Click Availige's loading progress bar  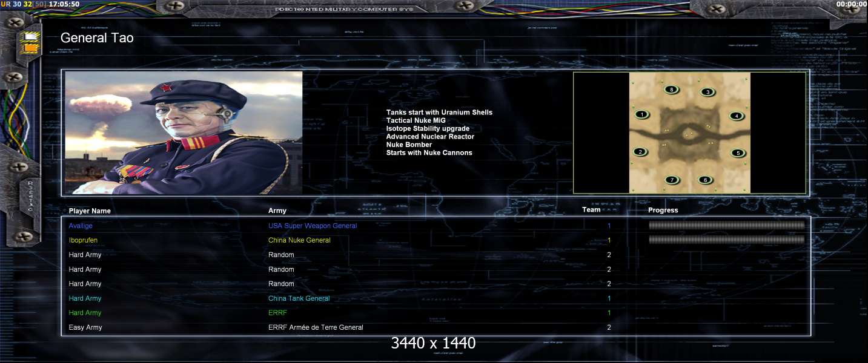tap(727, 226)
